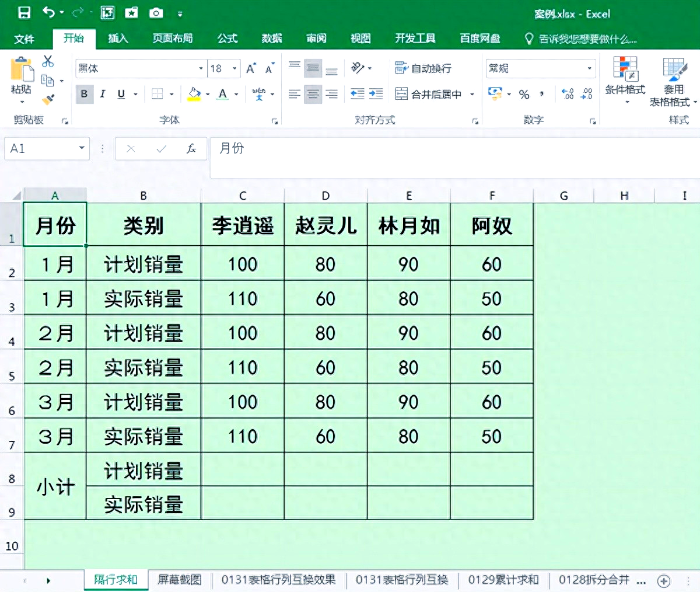700x592 pixels.
Task: Increase the cell indent
Action: pos(376,94)
